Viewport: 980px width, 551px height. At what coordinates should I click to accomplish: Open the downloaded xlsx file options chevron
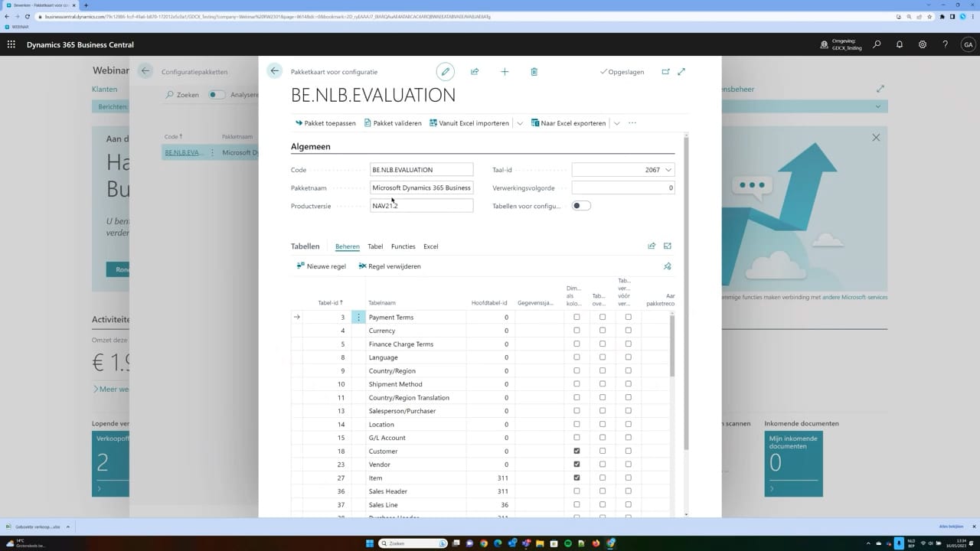tap(67, 527)
